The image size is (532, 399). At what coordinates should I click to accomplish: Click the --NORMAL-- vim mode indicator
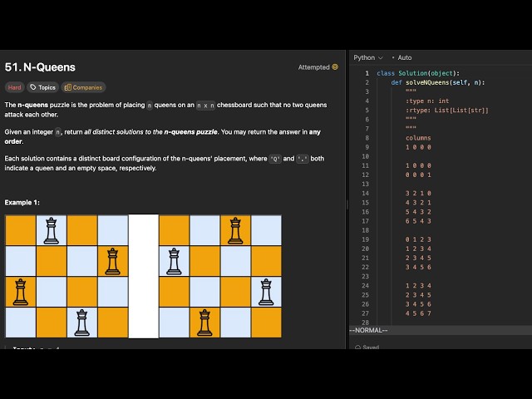click(368, 330)
